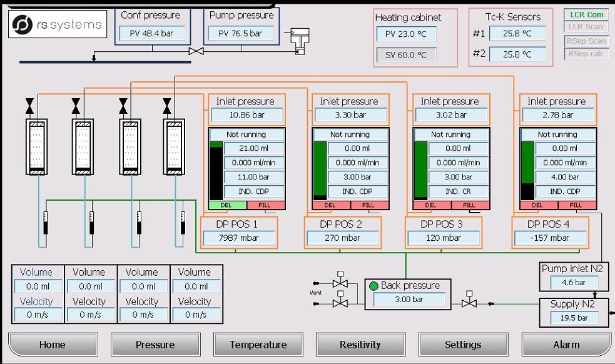615x364 pixels.
Task: Click the Pump pressure PV 76.5 bar value
Action: coord(240,33)
